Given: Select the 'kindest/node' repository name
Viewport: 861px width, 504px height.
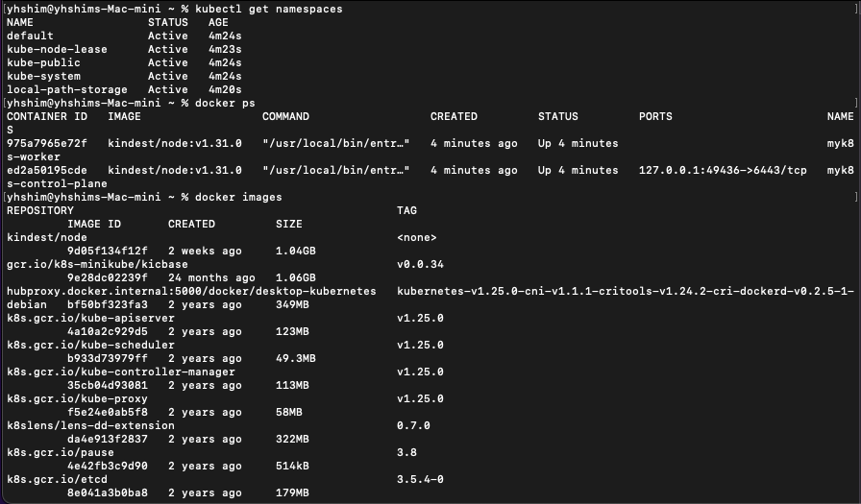Looking at the screenshot, I should coord(47,237).
